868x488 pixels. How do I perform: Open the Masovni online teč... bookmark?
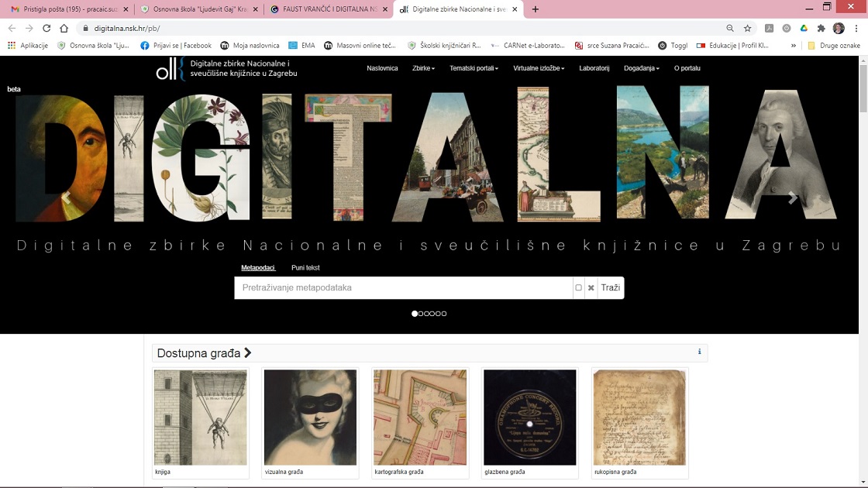click(x=360, y=46)
